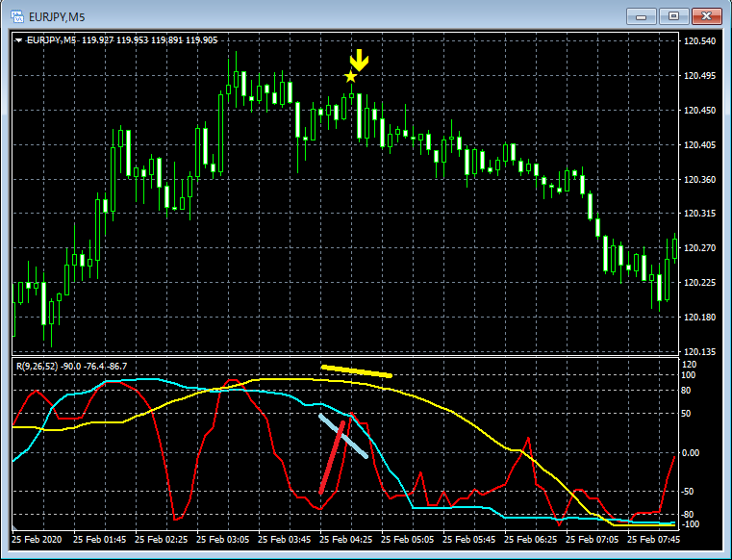
Task: Select the yellow star marker on the chart
Action: click(350, 77)
